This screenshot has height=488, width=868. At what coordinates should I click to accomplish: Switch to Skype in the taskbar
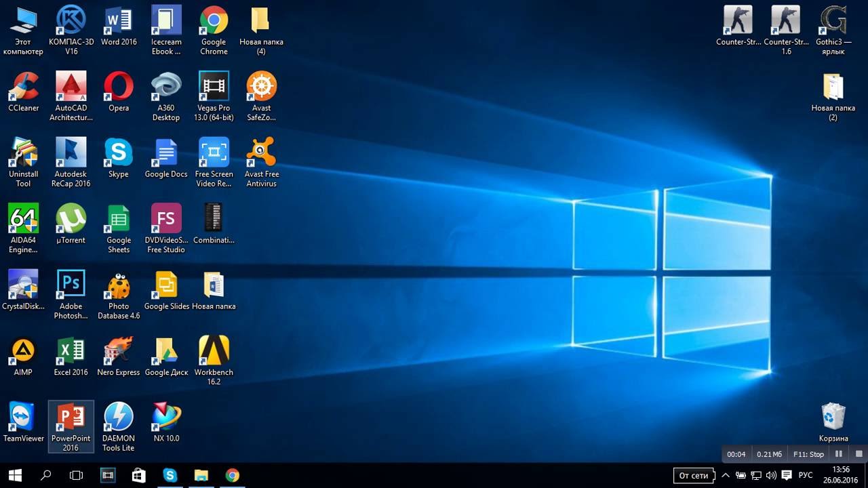click(170, 475)
